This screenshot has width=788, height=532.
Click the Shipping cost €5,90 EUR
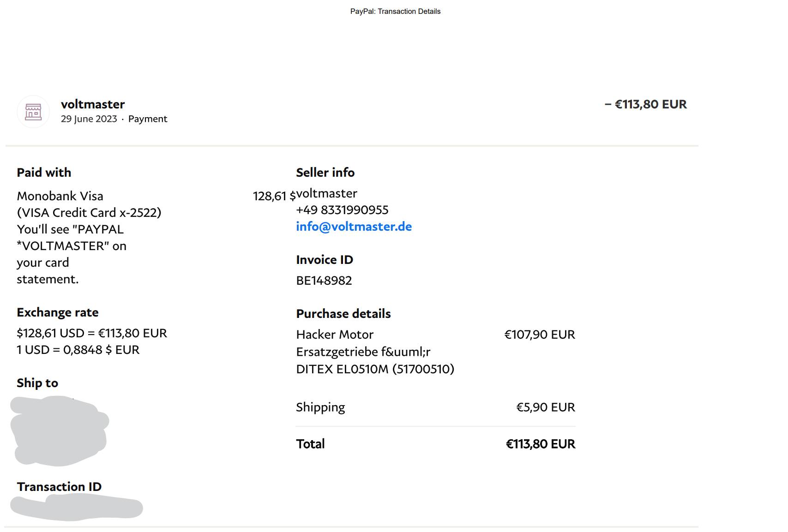pyautogui.click(x=546, y=407)
